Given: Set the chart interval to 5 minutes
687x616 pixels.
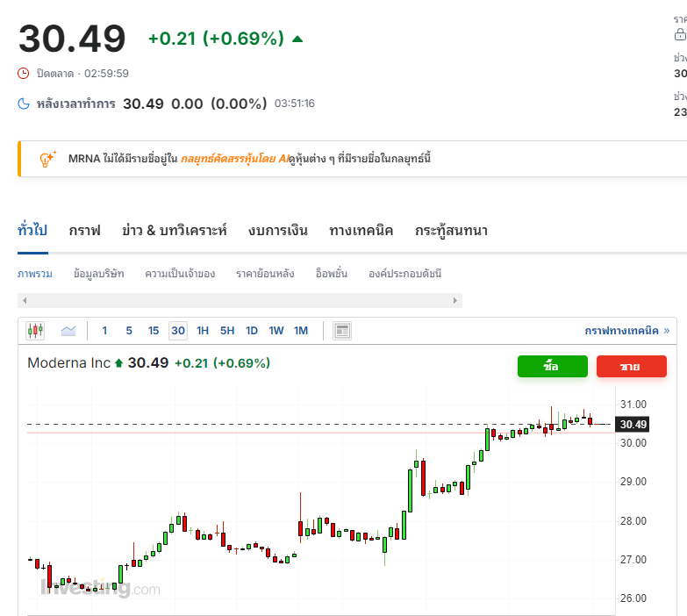Looking at the screenshot, I should click(x=129, y=331).
